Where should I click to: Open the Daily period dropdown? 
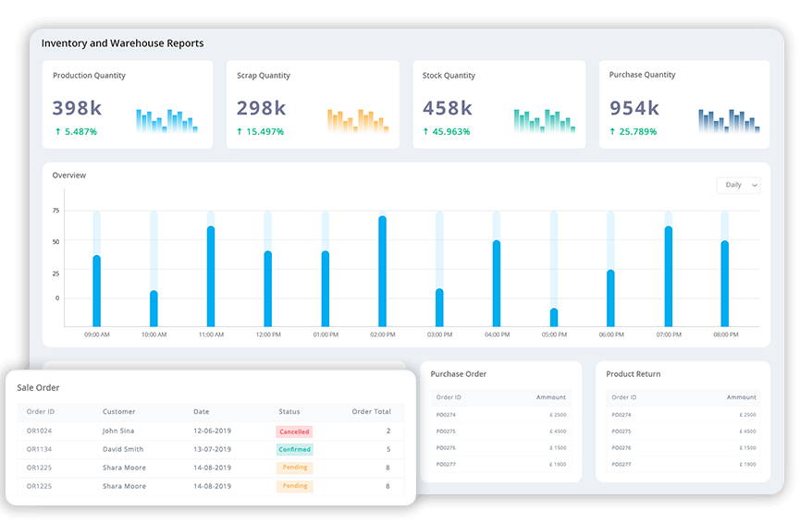coord(738,185)
